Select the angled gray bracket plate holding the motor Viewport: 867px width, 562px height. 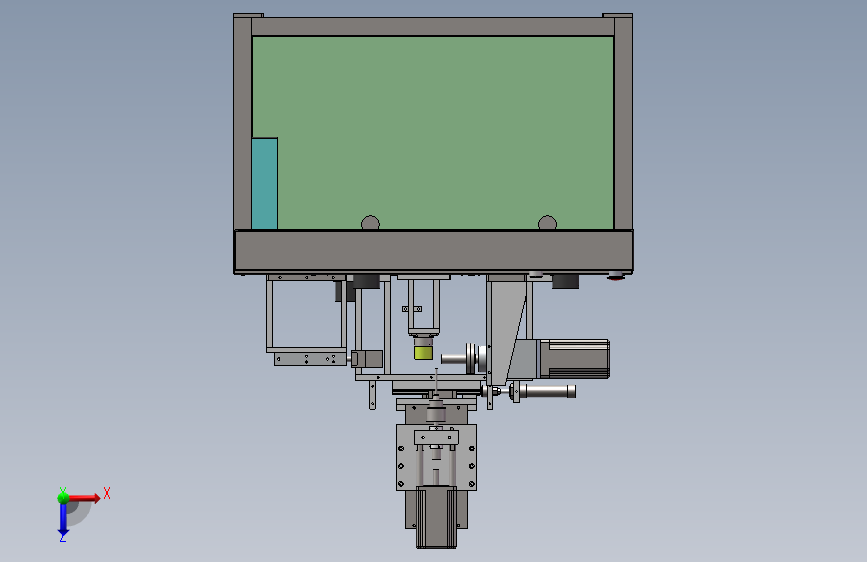point(506,332)
